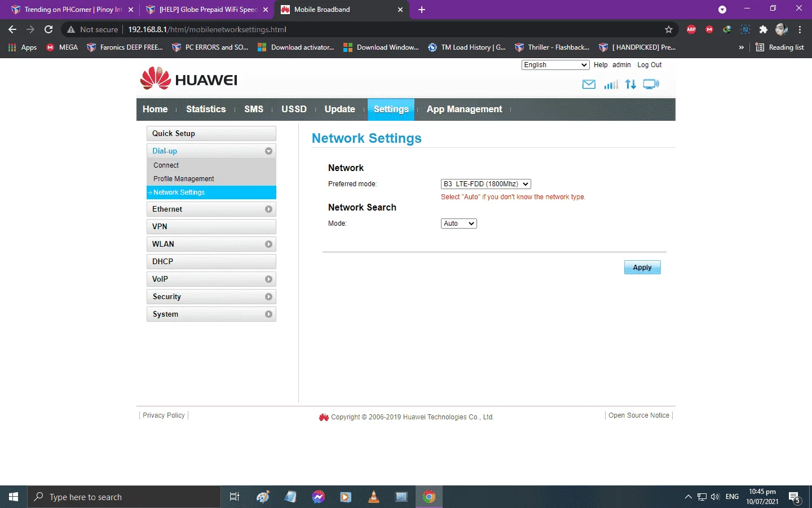Open a new browser tab

click(x=422, y=10)
